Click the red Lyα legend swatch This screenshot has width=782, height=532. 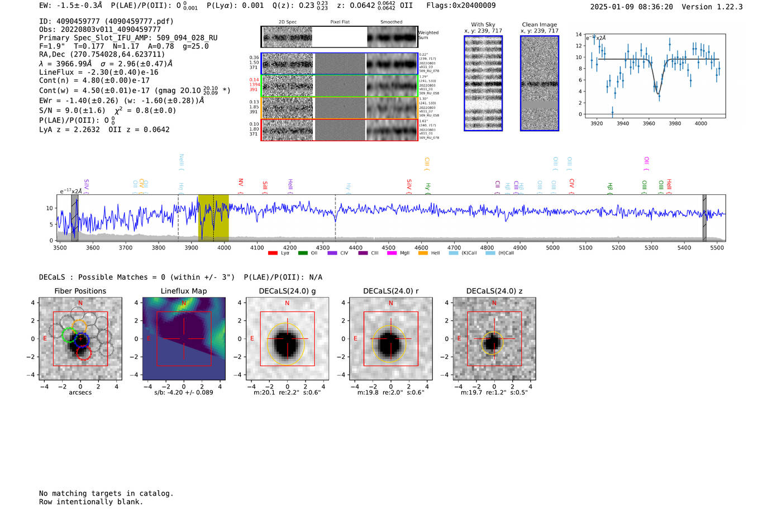[x=273, y=253]
